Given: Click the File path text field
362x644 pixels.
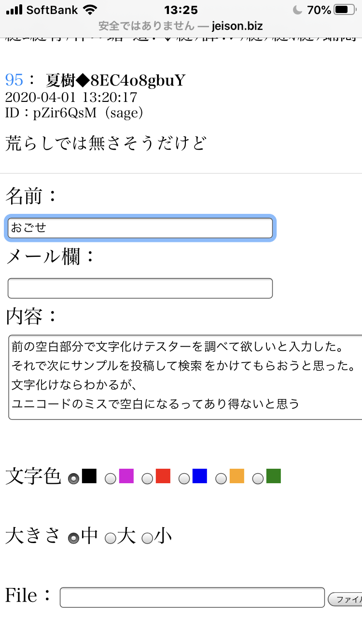Looking at the screenshot, I should pos(192,597).
